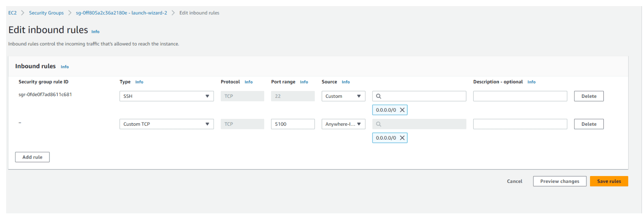This screenshot has height=215, width=644.
Task: Open Info for Protocol column
Action: point(248,82)
